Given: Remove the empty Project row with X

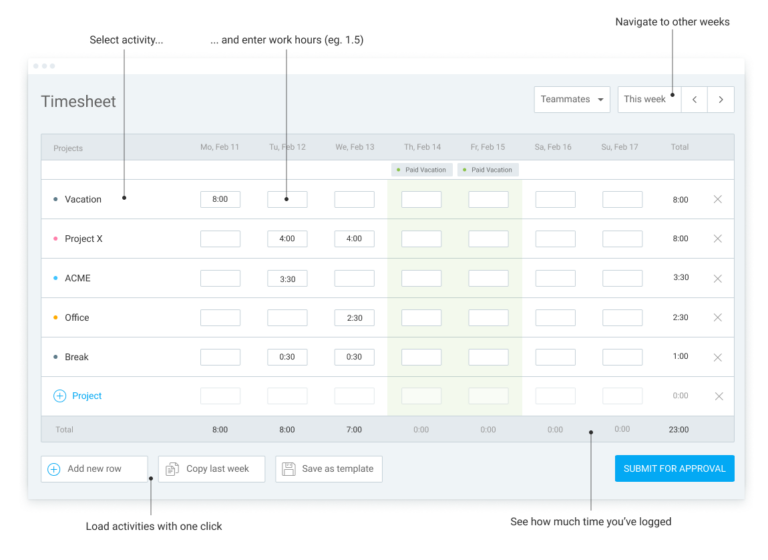Looking at the screenshot, I should coord(719,396).
